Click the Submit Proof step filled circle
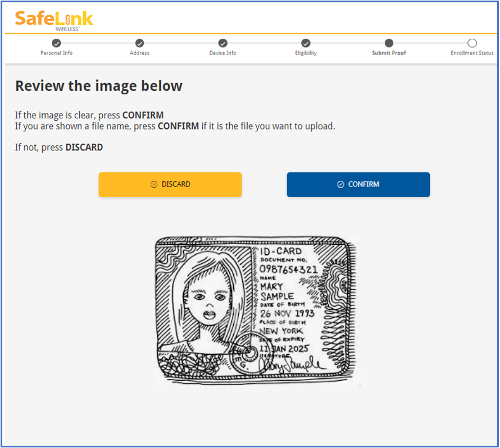The width and height of the screenshot is (500, 448). coord(389,43)
